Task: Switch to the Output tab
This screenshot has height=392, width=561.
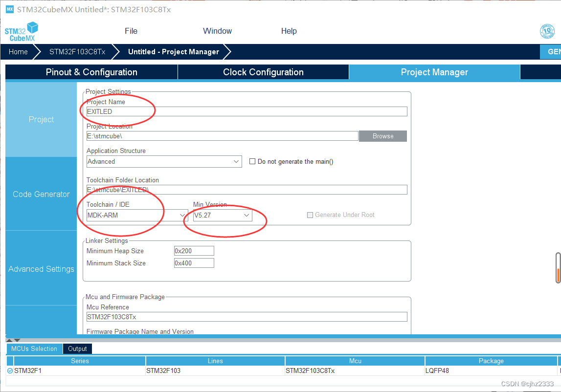Action: (77, 348)
